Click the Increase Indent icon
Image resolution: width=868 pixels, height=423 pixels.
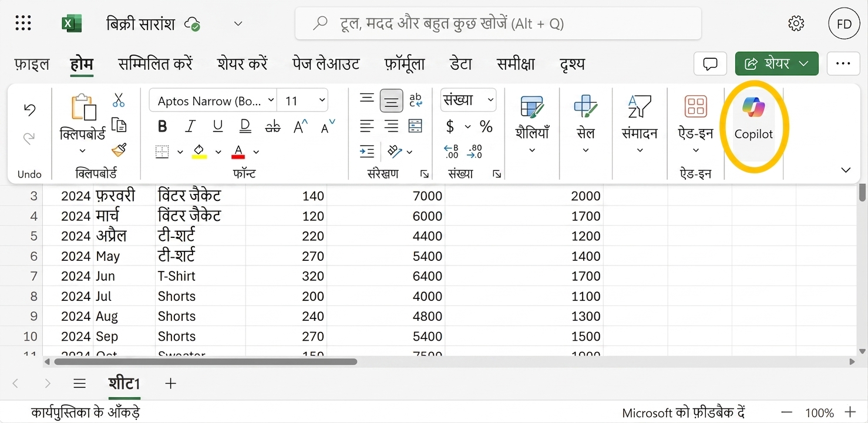pos(367,152)
